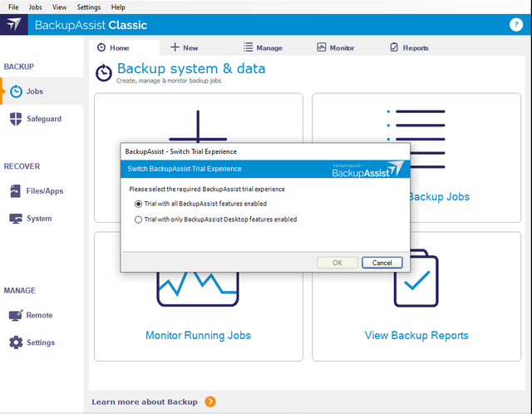
Task: Switch to the Reports tab
Action: click(409, 48)
